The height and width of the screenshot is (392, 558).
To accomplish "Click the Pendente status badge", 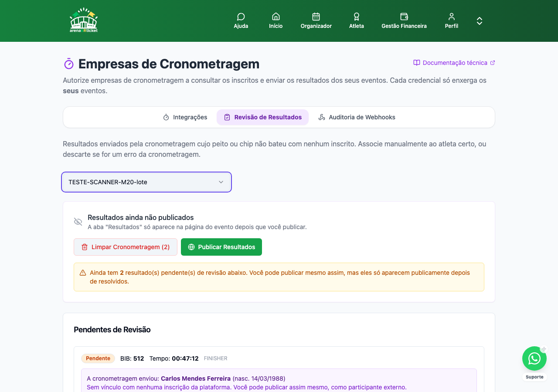I will (x=98, y=358).
